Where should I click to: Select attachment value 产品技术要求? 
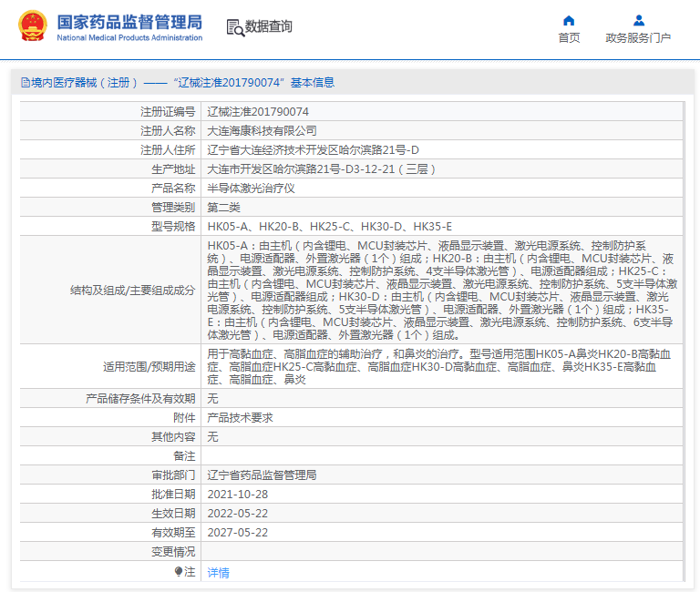tap(241, 417)
